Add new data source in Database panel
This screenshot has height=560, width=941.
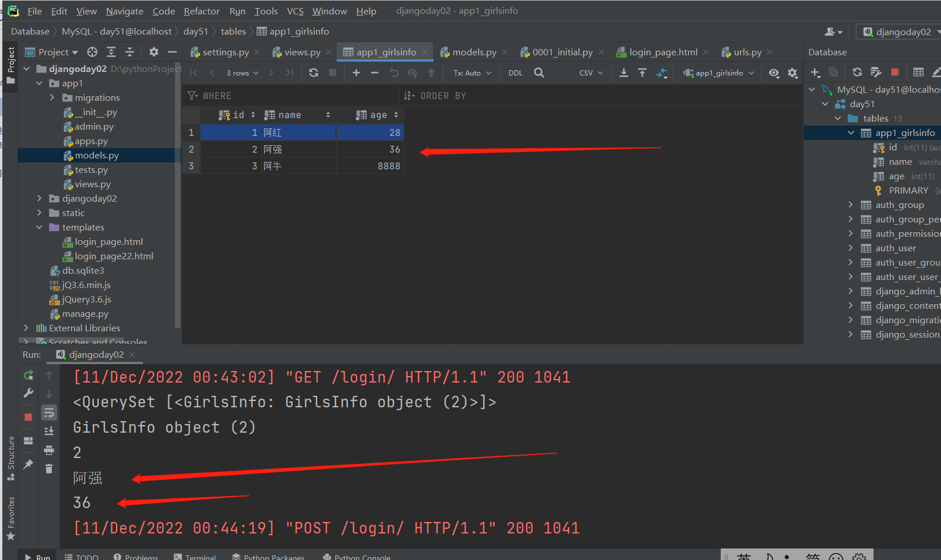[x=815, y=73]
